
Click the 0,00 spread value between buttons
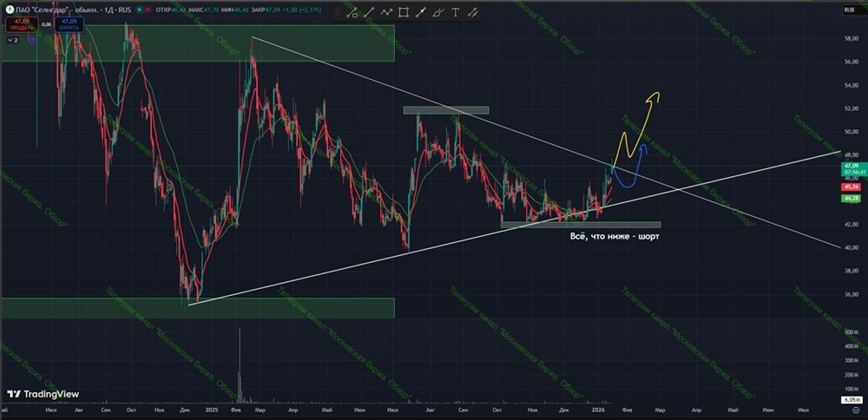[47, 24]
